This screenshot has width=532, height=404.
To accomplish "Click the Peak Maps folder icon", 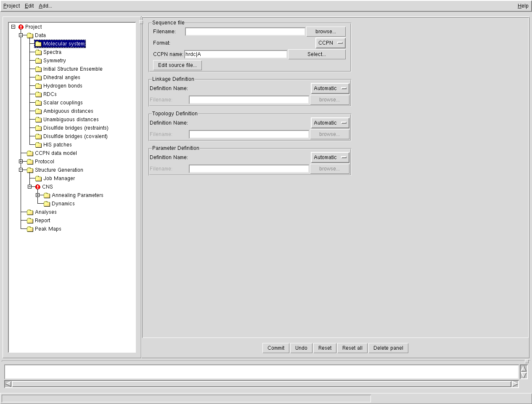I will pyautogui.click(x=30, y=229).
